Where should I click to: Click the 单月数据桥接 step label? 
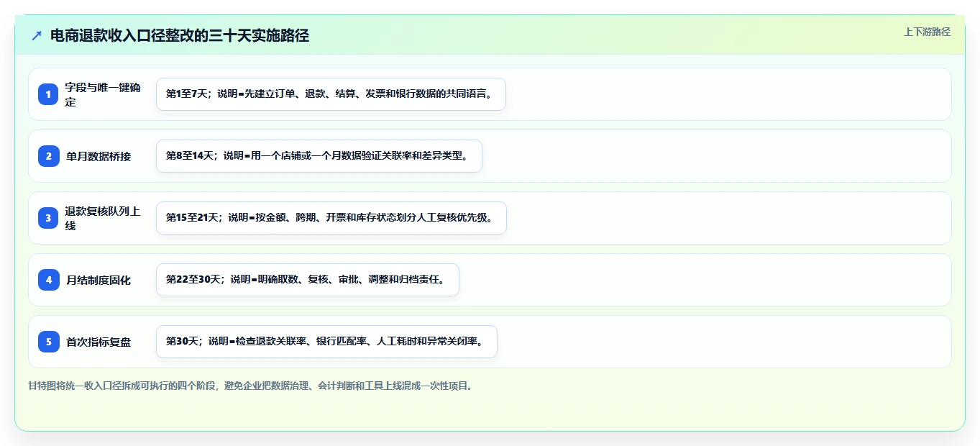click(99, 156)
